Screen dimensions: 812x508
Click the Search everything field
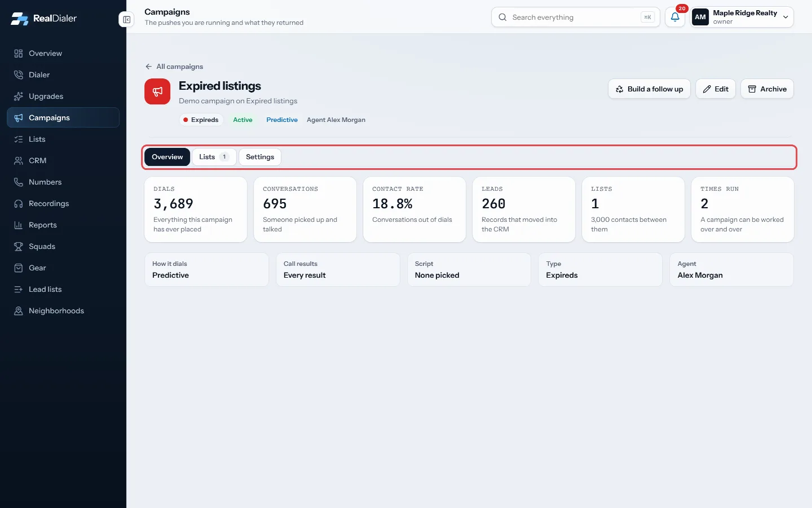click(x=575, y=17)
